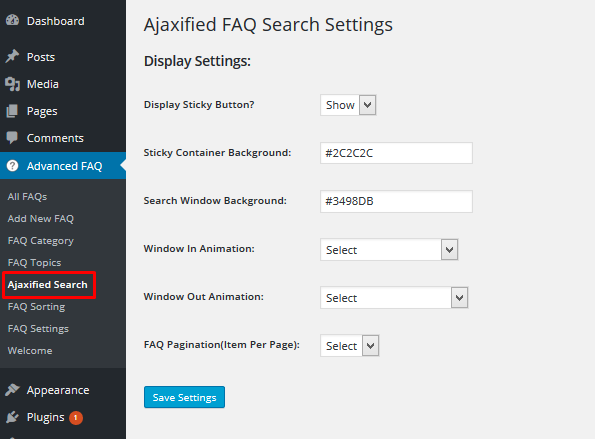
Task: Open the FAQ Pagination item-per-page dropdown
Action: pos(350,346)
